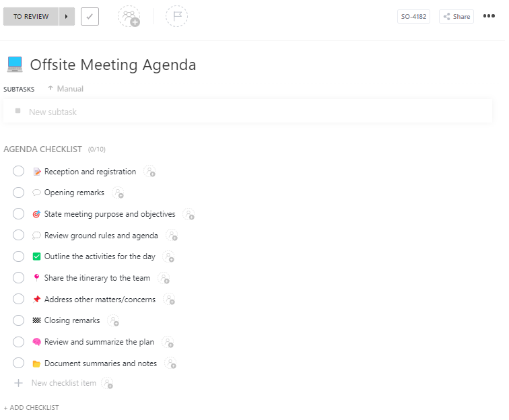Check off Address other matters/concerns

pos(18,299)
